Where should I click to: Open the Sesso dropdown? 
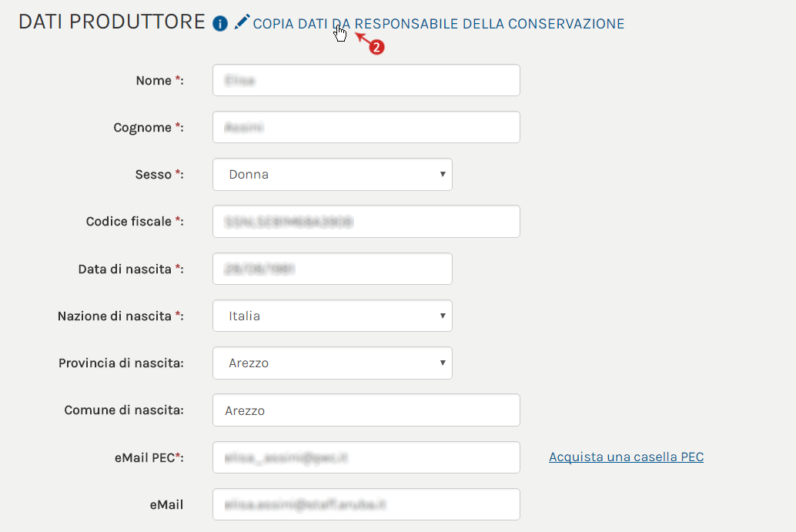click(x=333, y=175)
